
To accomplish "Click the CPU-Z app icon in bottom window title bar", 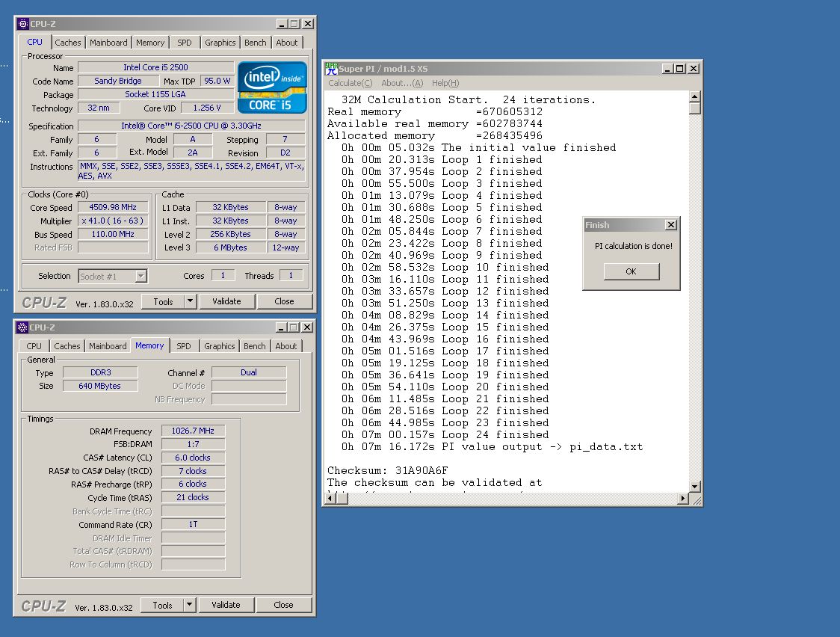I will (22, 327).
